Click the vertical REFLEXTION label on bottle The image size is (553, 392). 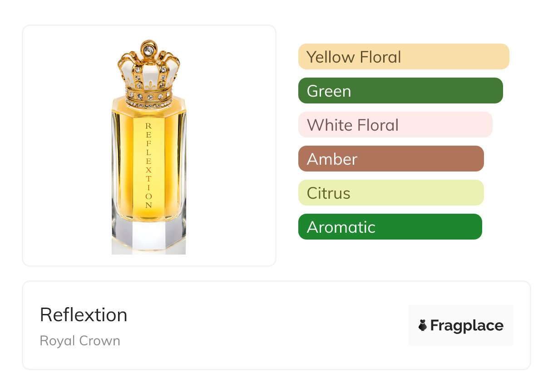point(148,166)
